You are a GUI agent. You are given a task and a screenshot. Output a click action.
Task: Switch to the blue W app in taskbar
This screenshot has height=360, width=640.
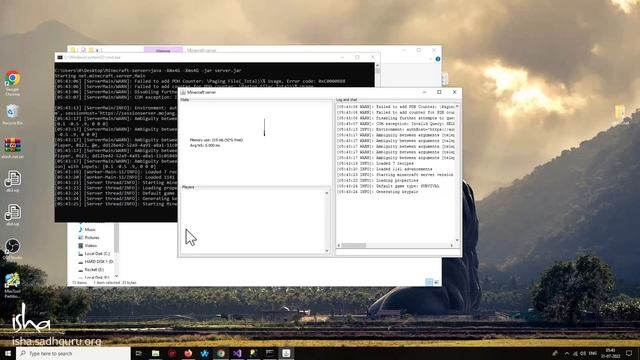204,353
